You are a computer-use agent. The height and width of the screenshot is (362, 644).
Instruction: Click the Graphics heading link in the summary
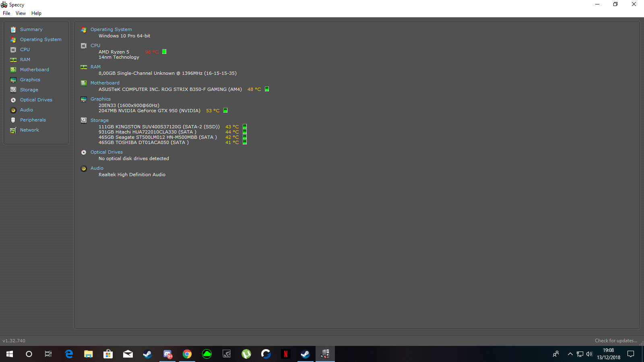101,99
